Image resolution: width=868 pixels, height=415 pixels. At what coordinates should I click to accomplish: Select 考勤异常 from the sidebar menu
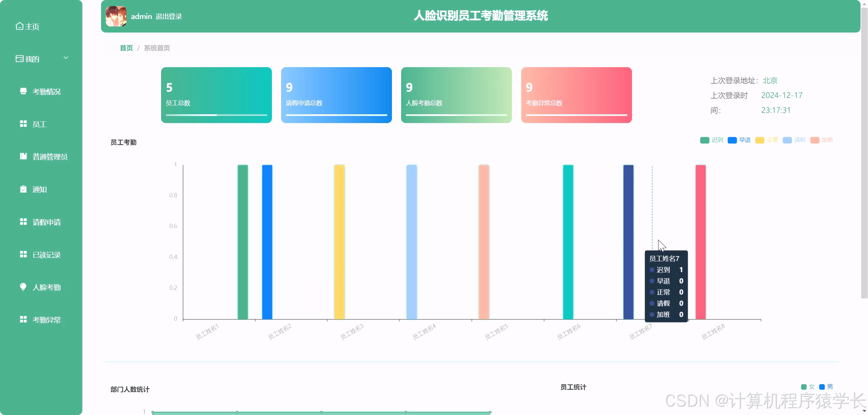46,319
